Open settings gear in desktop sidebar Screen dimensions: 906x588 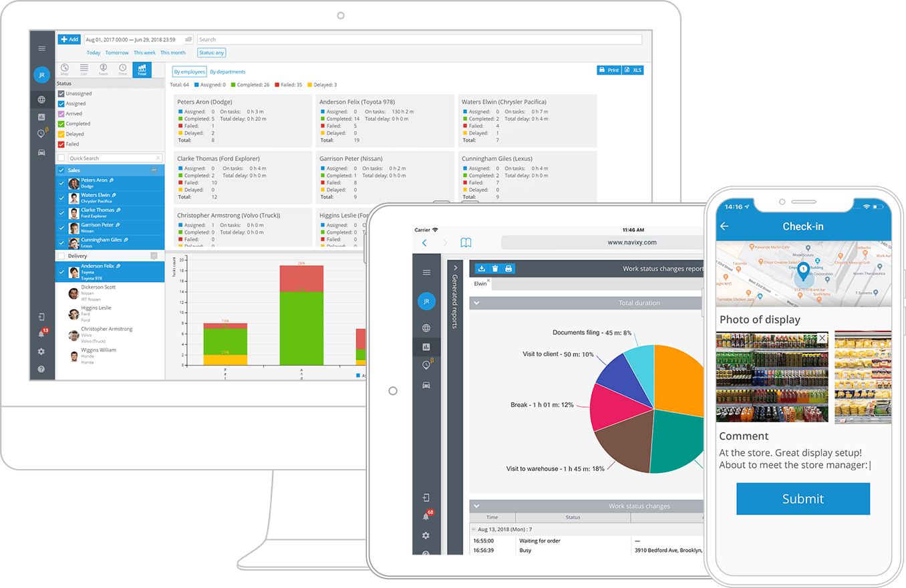pyautogui.click(x=41, y=351)
